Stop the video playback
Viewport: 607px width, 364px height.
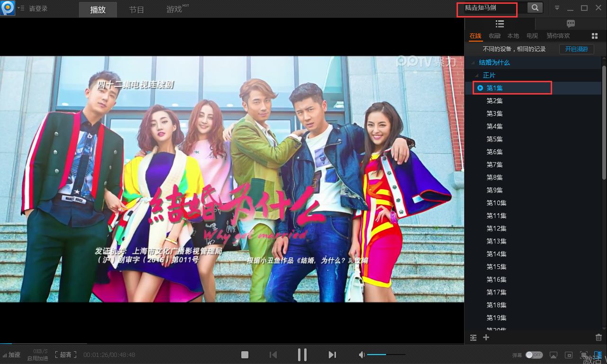click(245, 355)
